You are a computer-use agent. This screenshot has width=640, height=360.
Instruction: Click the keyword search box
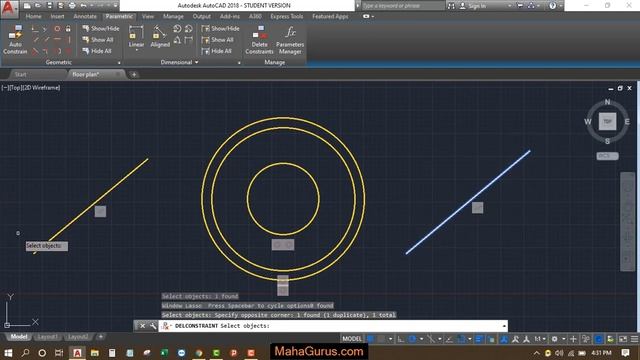pyautogui.click(x=402, y=6)
